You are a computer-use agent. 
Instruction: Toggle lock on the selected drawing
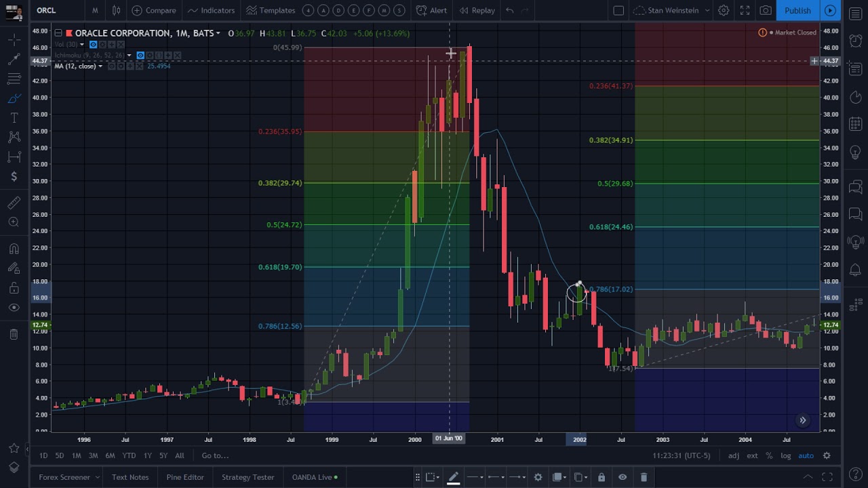(x=601, y=477)
